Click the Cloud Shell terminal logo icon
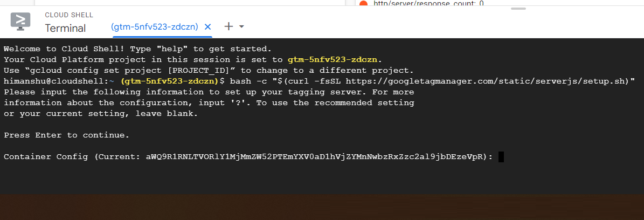Screen dimensions: 644x220 pyautogui.click(x=21, y=22)
